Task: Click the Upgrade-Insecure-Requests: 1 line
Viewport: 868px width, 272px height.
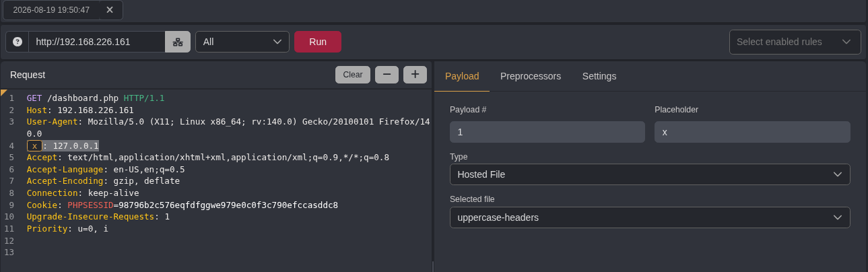Action: point(98,217)
